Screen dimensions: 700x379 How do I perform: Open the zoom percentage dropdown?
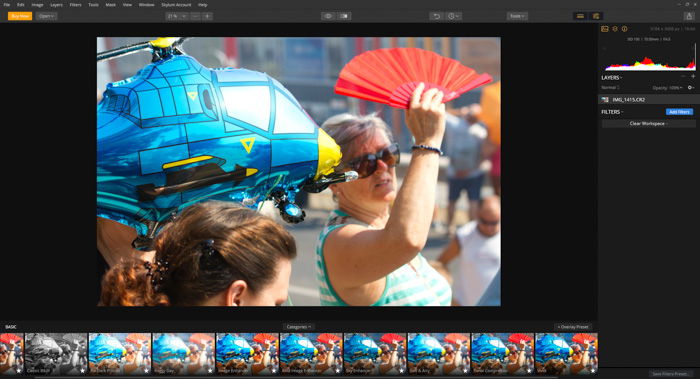pos(177,16)
